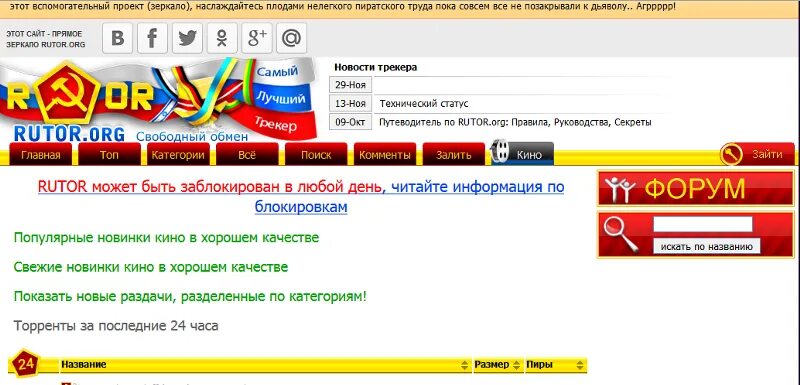Image resolution: width=800 pixels, height=385 pixels.
Task: Open Путеводитель по RUTOR.org news link
Action: (515, 122)
